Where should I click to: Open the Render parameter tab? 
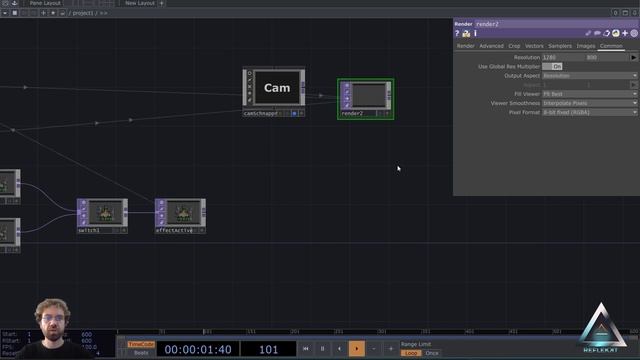(465, 46)
